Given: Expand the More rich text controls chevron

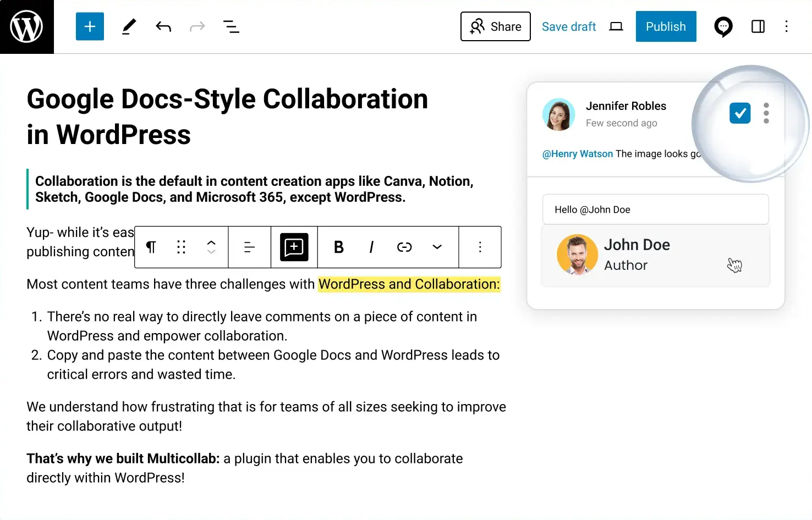Looking at the screenshot, I should coord(437,247).
